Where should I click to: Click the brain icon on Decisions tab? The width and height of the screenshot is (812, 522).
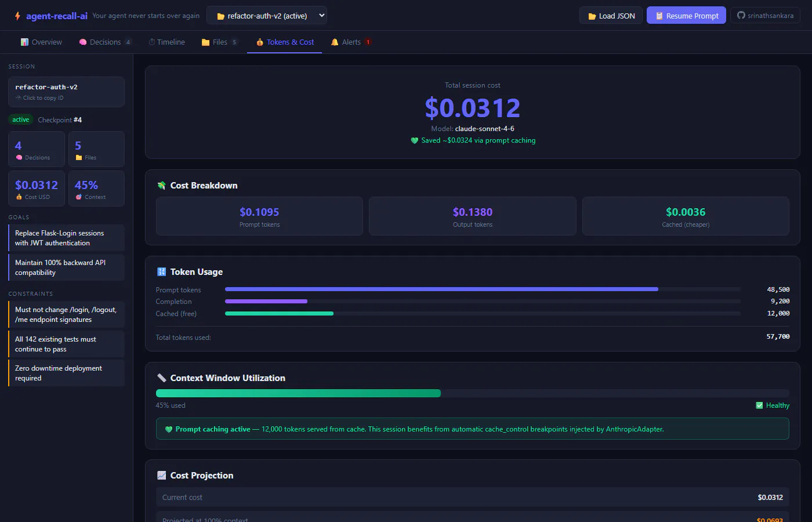tap(83, 42)
